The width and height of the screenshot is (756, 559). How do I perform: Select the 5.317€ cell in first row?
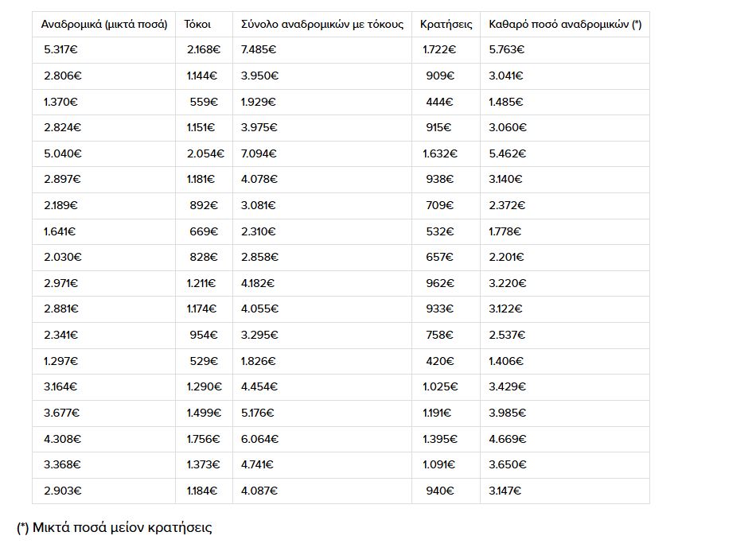[60, 50]
